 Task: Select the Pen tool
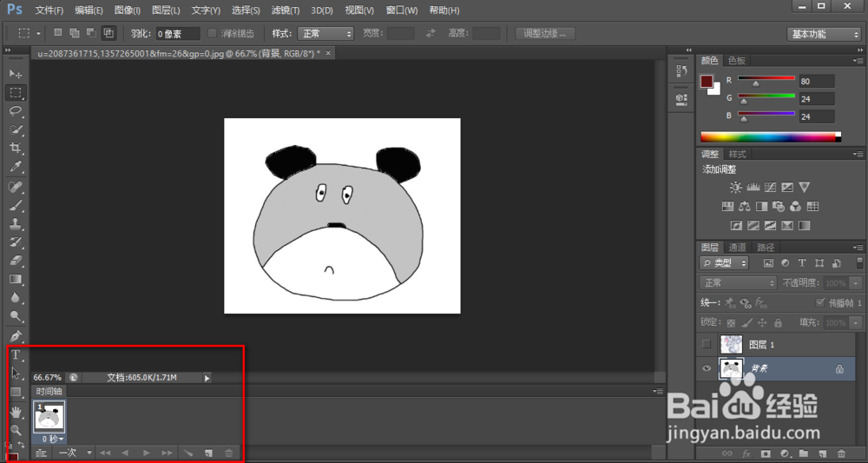(16, 336)
